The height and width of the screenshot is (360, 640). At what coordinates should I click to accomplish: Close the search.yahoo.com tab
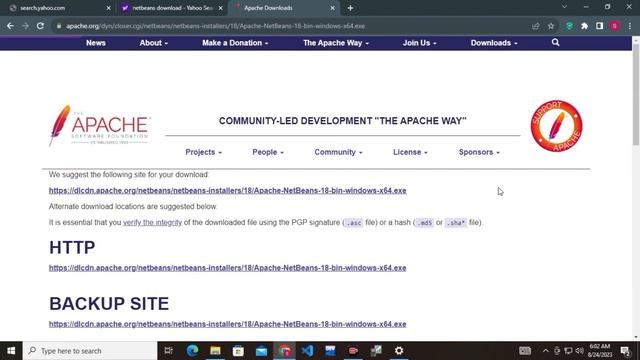tap(109, 8)
